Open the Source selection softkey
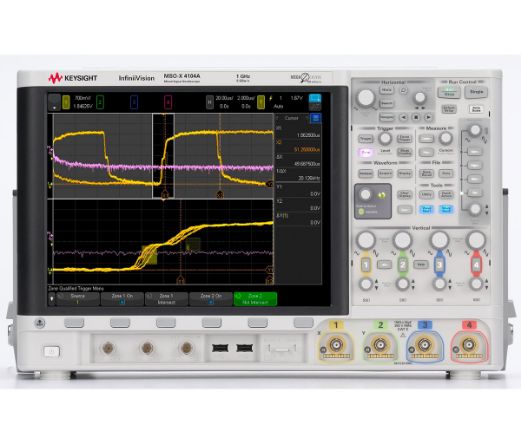 78,299
